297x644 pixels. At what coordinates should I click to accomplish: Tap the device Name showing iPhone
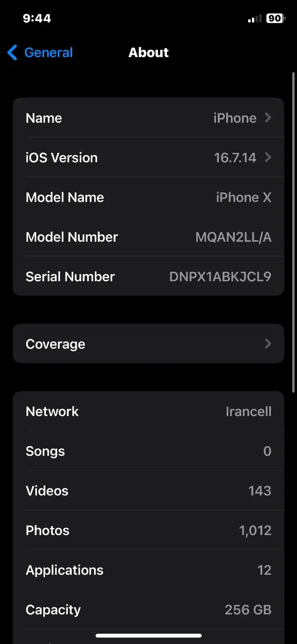pyautogui.click(x=148, y=118)
